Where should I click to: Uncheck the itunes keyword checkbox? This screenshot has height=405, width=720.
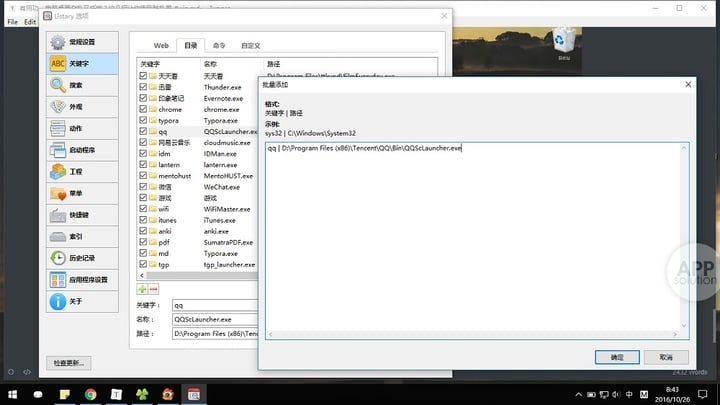pos(143,220)
